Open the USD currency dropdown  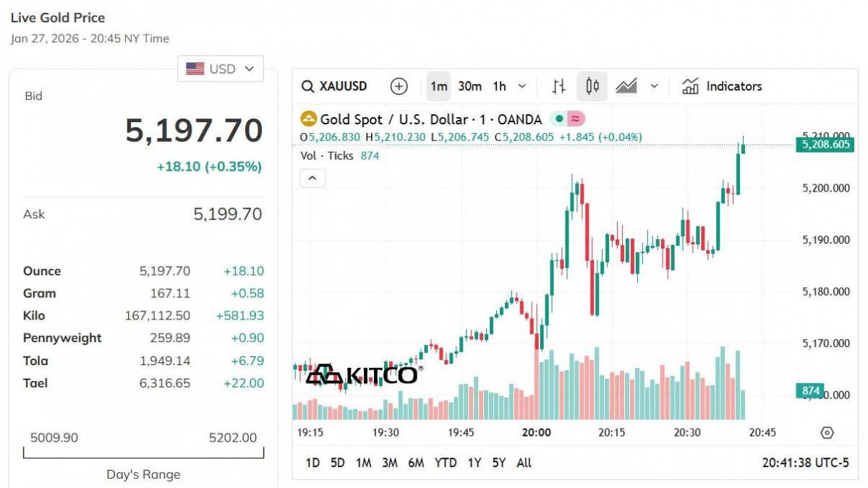tap(221, 69)
